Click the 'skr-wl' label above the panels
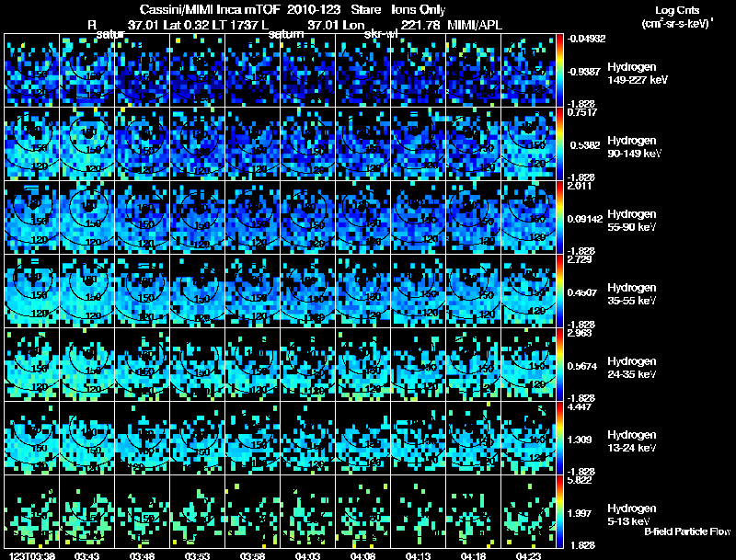Viewport: 736px width, 560px height. 381,34
